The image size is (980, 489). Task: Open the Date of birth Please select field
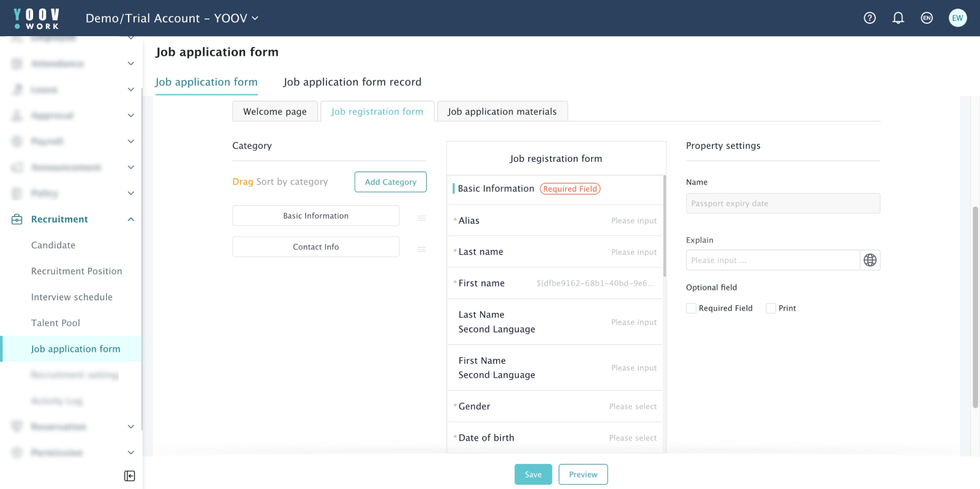point(633,438)
